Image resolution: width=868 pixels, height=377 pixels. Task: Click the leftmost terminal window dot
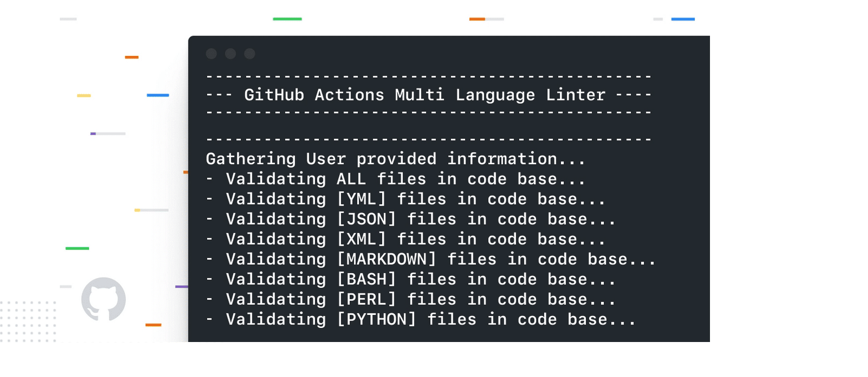(x=211, y=54)
